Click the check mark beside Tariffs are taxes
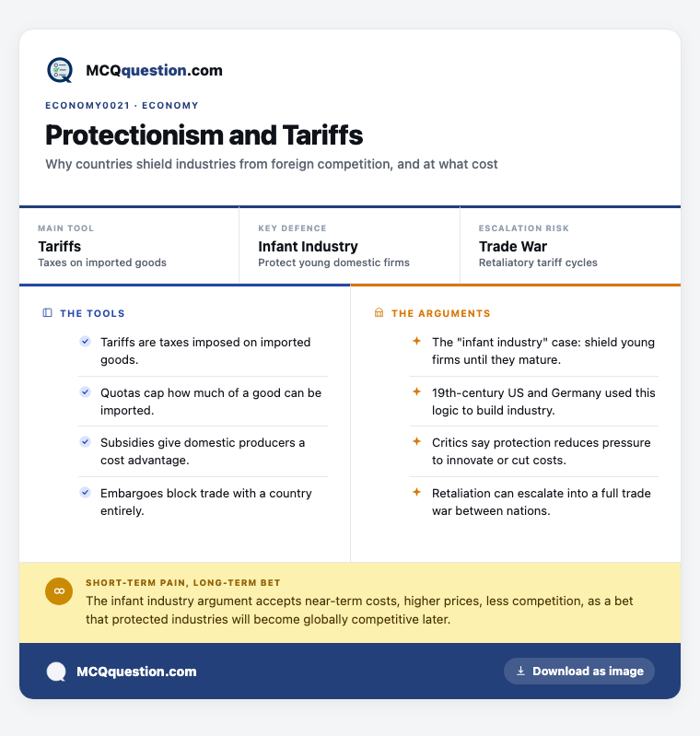The height and width of the screenshot is (736, 700). point(85,341)
